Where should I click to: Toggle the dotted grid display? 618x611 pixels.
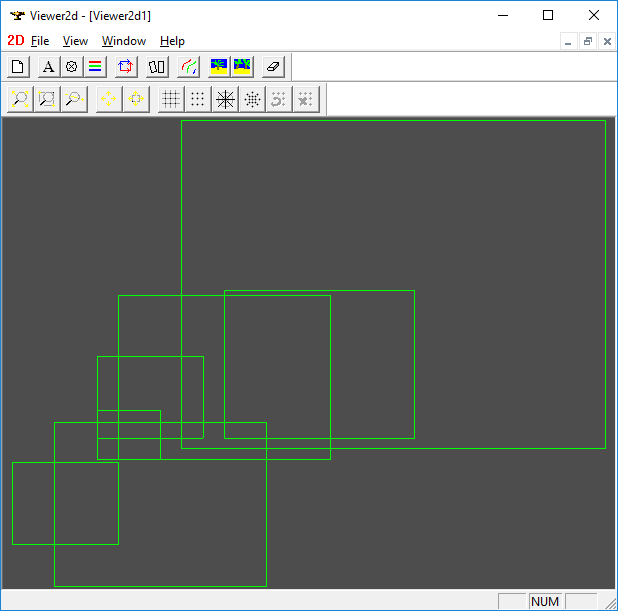click(x=198, y=99)
